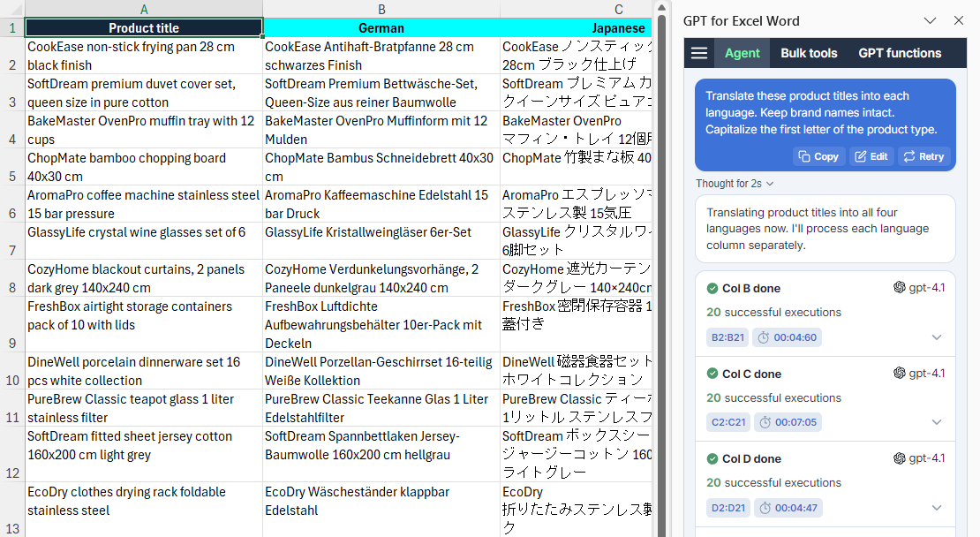Expand the Col B done execution details
This screenshot has height=537, width=980.
[x=937, y=337]
